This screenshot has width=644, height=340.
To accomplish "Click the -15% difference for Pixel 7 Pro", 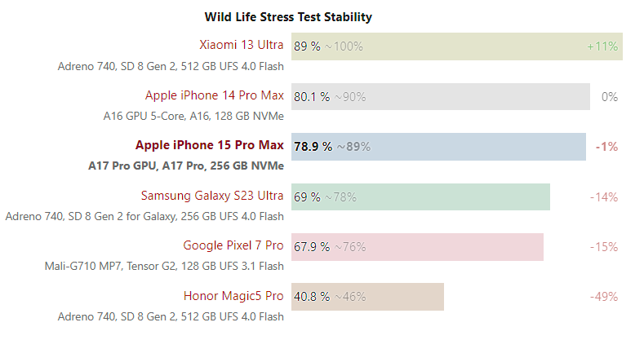I will tap(604, 247).
